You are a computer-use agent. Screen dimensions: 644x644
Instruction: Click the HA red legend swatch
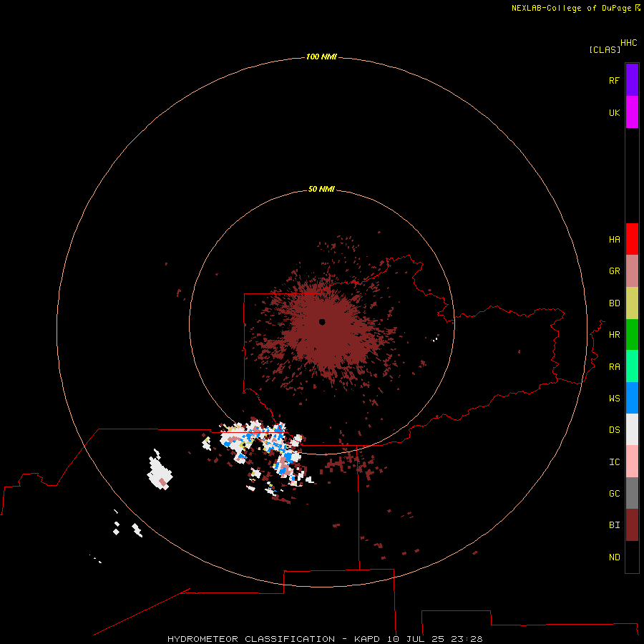pos(632,239)
